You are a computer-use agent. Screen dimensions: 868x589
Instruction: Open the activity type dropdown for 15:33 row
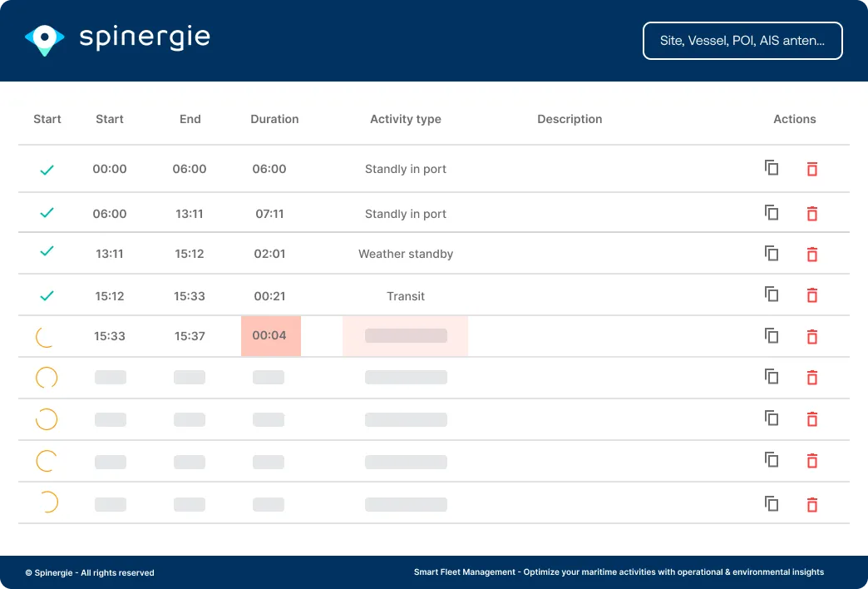[x=406, y=336]
